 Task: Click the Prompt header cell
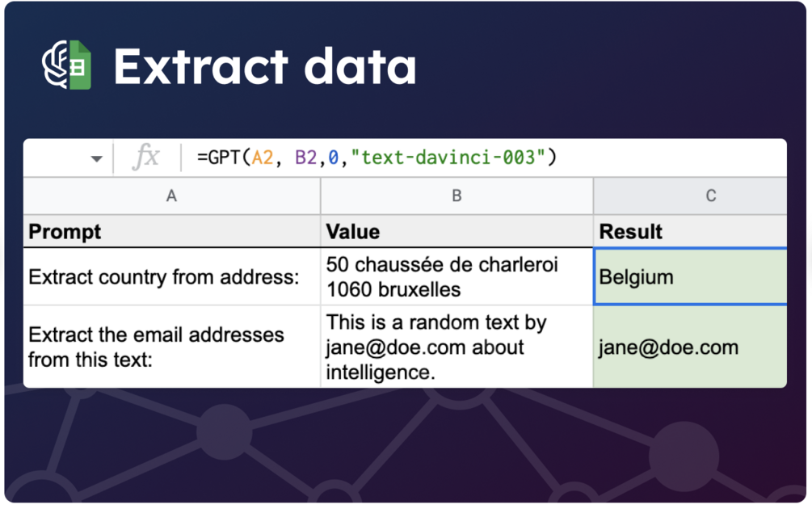pos(171,232)
